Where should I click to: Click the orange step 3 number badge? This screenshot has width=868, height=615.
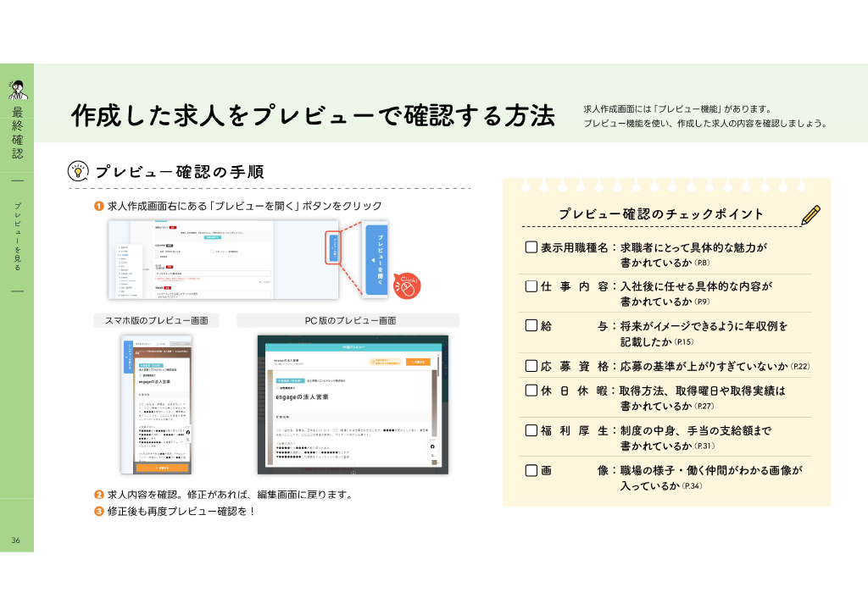99,512
